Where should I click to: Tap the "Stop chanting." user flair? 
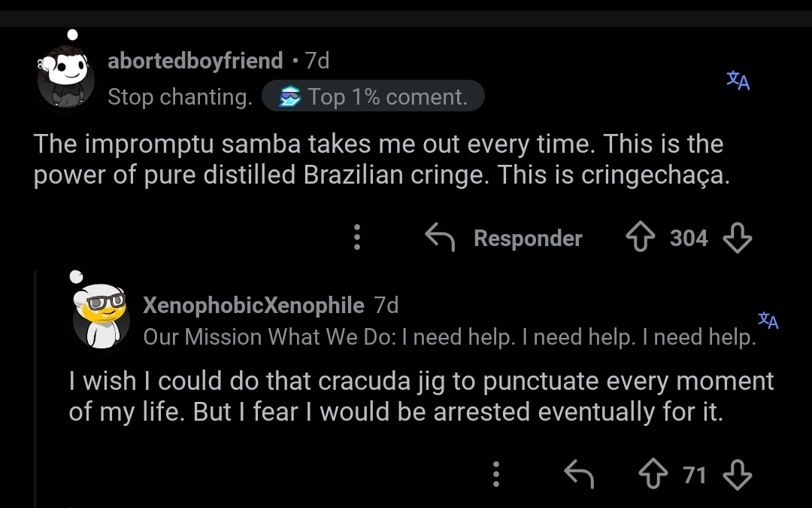coord(180,97)
